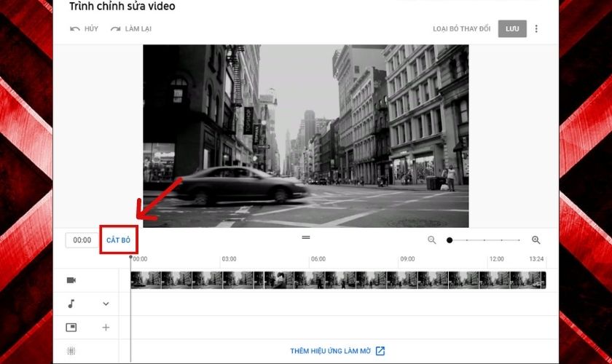Click the video camera track icon
The height and width of the screenshot is (364, 612).
[x=71, y=280]
